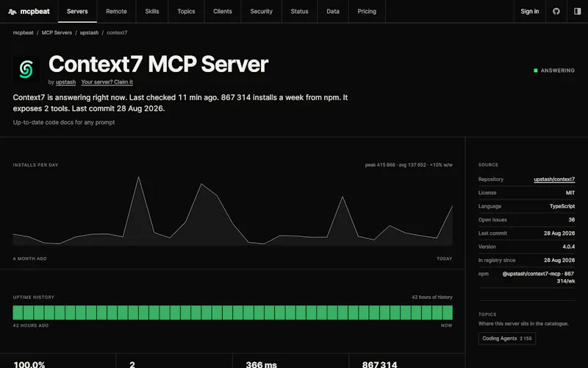Screen dimensions: 588x368
Task: Click the NOW label under uptime
Action: pos(446,325)
